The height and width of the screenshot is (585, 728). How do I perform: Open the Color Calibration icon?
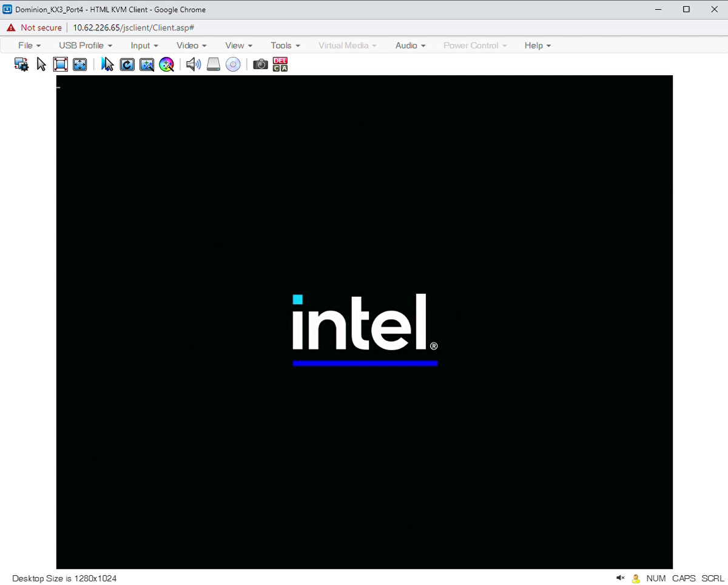(167, 64)
